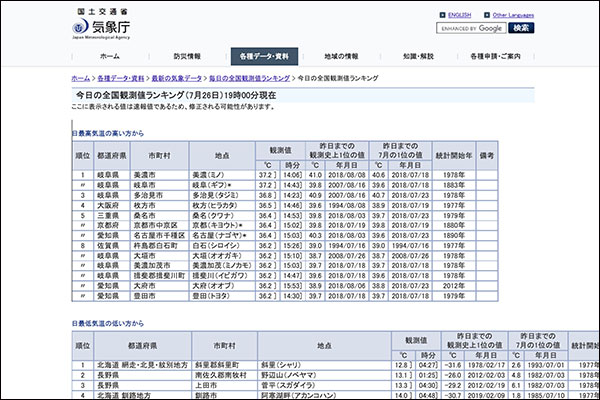600x400 pixels.
Task: Open the 知識・解説 navigation tab
Action: [x=418, y=57]
